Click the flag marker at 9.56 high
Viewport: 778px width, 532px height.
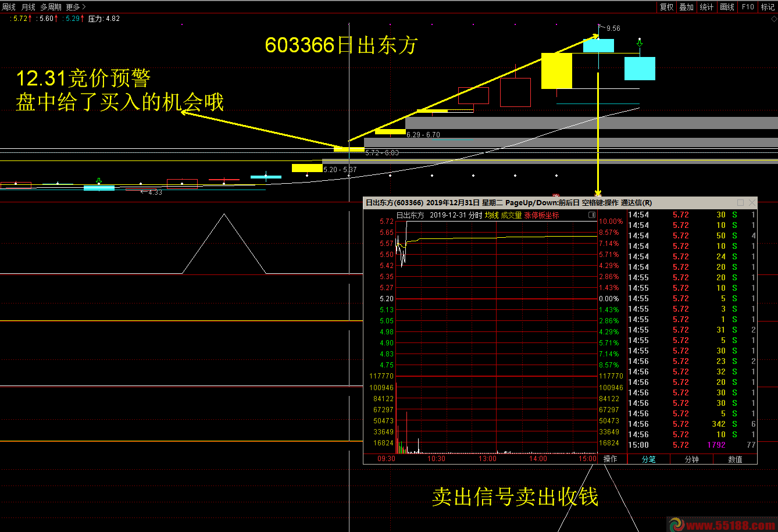click(x=601, y=27)
